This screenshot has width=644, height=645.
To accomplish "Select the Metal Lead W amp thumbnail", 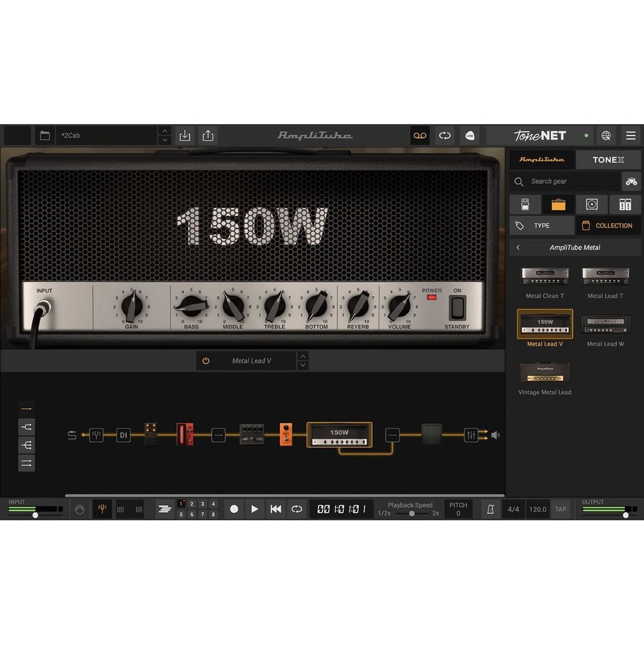I will (605, 322).
